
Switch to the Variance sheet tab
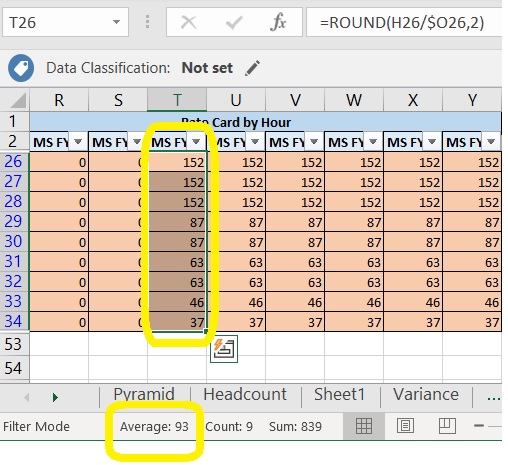(x=426, y=395)
